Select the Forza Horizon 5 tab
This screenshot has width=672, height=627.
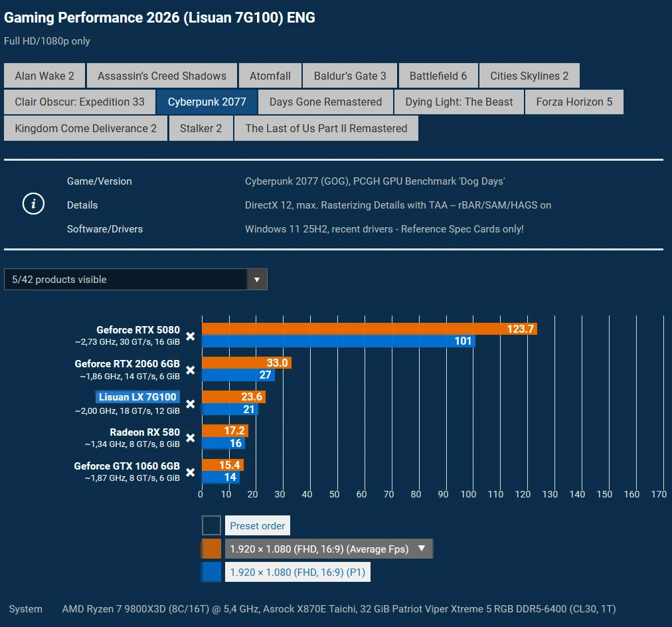click(x=574, y=102)
